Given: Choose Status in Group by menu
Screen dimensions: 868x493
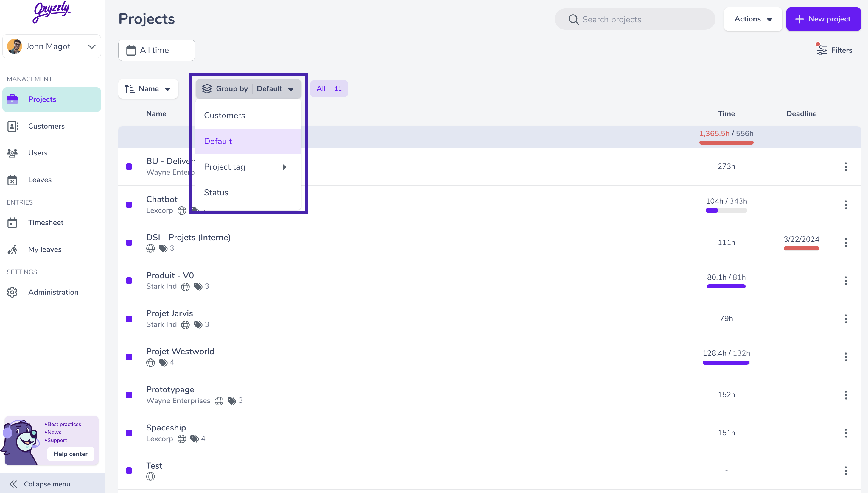Looking at the screenshot, I should click(x=248, y=193).
